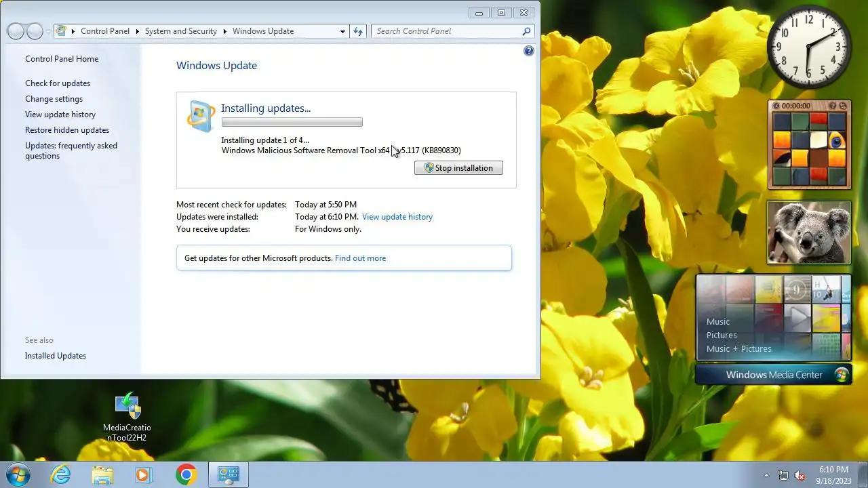Click the forward navigation button
The image size is (868, 488).
35,31
